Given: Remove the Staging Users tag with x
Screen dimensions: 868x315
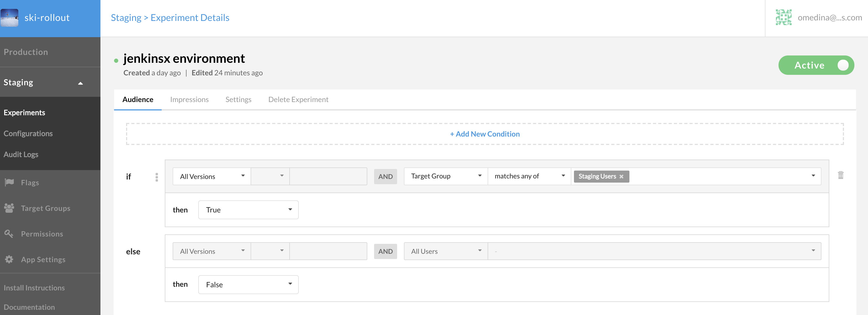Looking at the screenshot, I should (x=621, y=177).
